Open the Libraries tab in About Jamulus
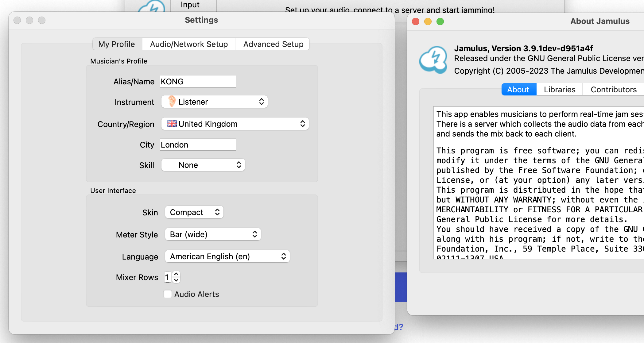Image resolution: width=644 pixels, height=343 pixels. pos(559,90)
